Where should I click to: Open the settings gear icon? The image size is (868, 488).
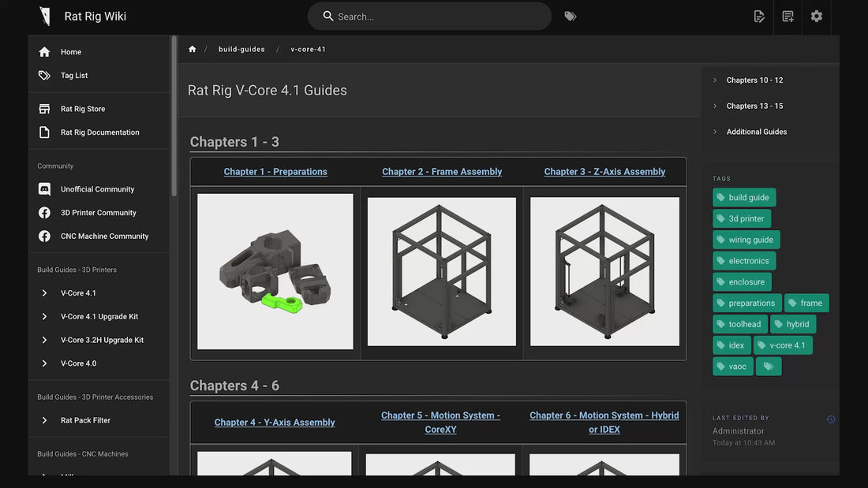pyautogui.click(x=817, y=16)
